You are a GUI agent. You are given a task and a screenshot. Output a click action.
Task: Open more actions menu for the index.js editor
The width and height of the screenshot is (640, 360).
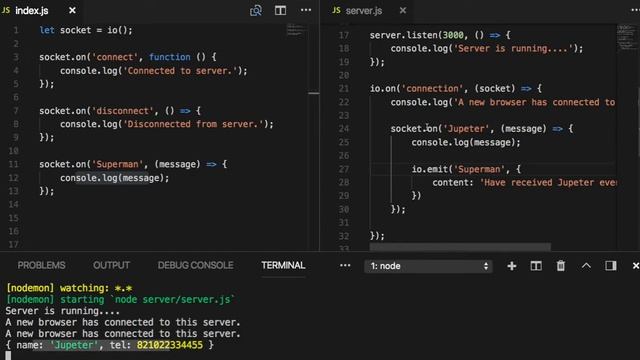tap(306, 10)
